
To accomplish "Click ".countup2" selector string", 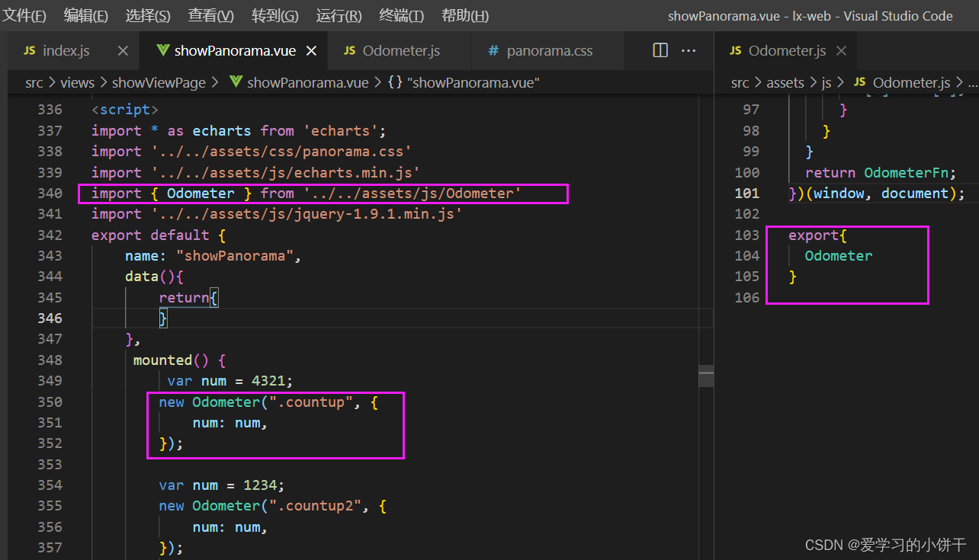I will [316, 506].
